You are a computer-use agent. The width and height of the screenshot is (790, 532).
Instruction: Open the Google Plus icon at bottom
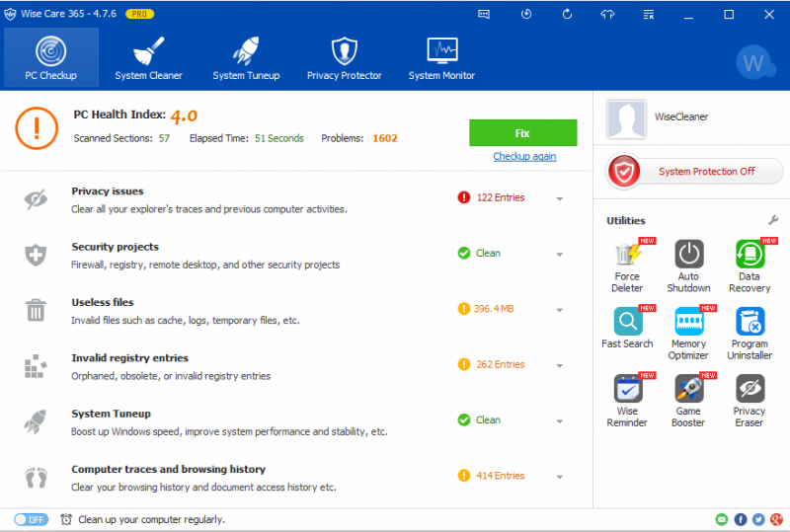click(x=776, y=519)
